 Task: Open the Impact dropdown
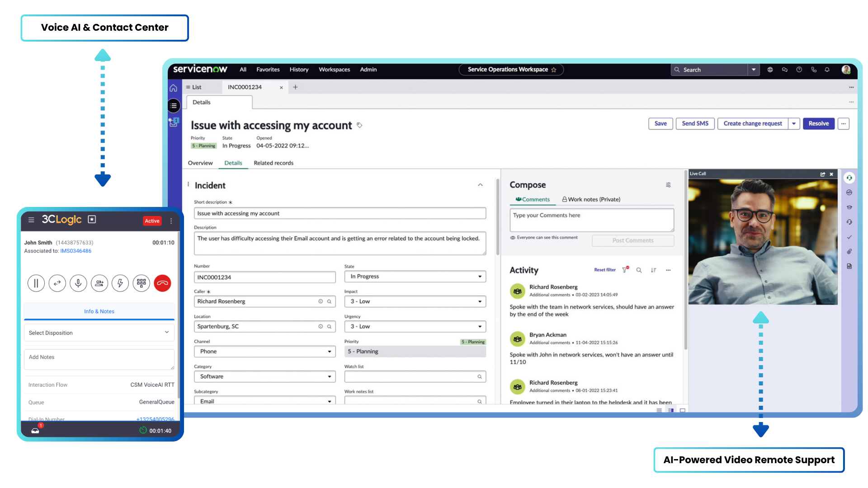415,301
